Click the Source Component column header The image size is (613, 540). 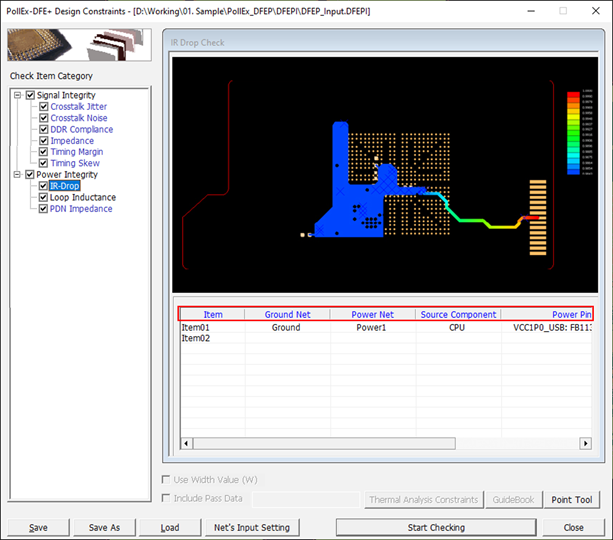[458, 314]
